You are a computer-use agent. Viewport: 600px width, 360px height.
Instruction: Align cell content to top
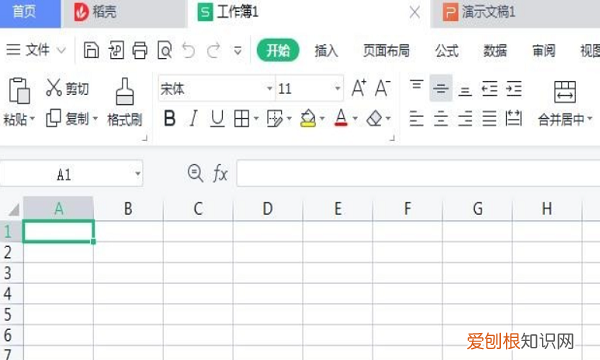pos(416,84)
